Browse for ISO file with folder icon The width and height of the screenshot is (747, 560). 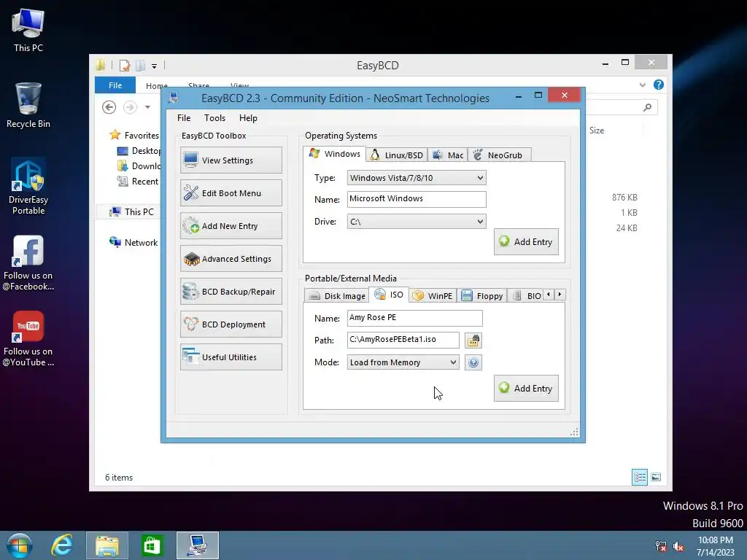click(473, 341)
